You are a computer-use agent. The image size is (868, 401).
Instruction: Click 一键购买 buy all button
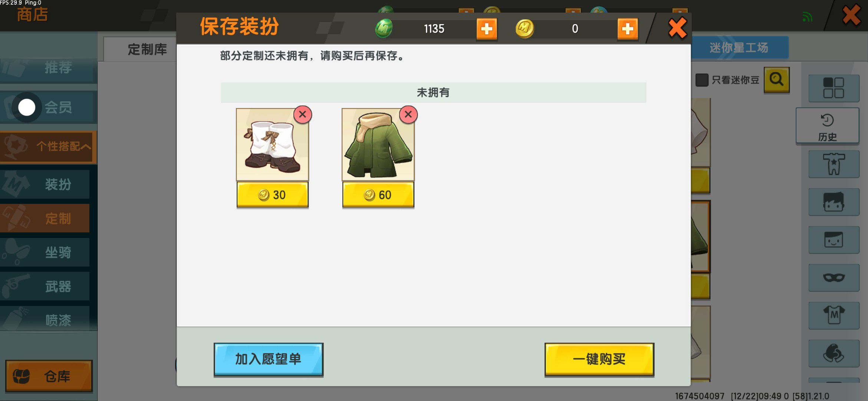click(x=599, y=359)
